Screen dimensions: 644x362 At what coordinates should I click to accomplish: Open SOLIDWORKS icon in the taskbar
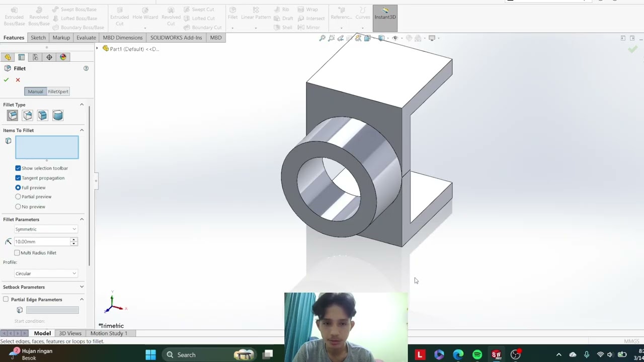[496, 355]
